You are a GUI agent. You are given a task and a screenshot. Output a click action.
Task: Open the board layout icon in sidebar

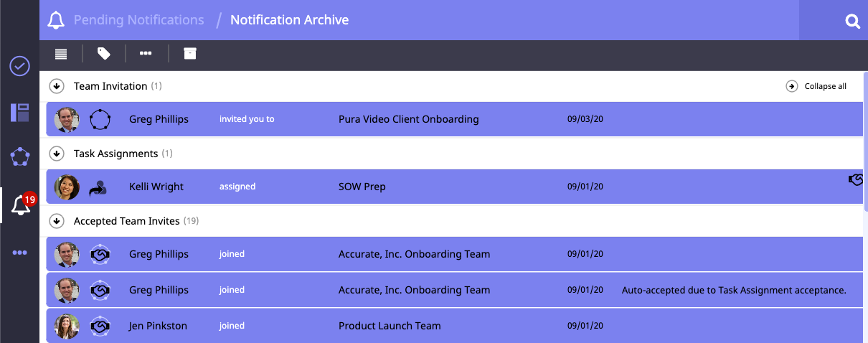[19, 112]
